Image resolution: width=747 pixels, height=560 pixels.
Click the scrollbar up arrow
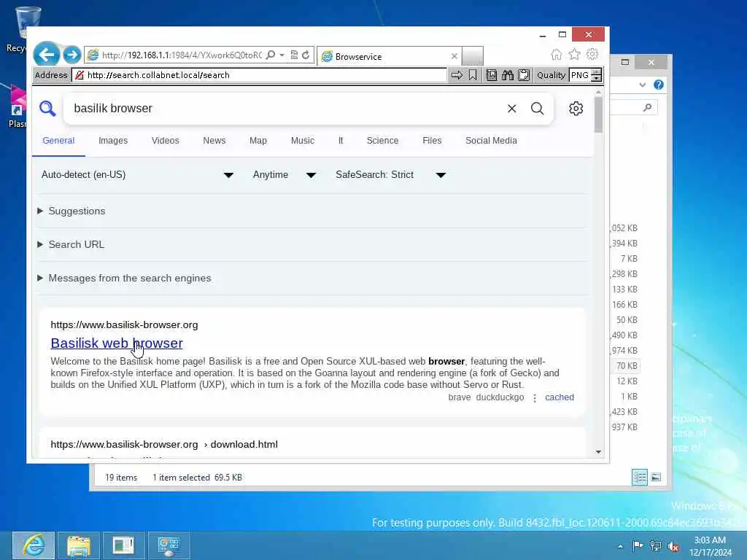point(598,92)
